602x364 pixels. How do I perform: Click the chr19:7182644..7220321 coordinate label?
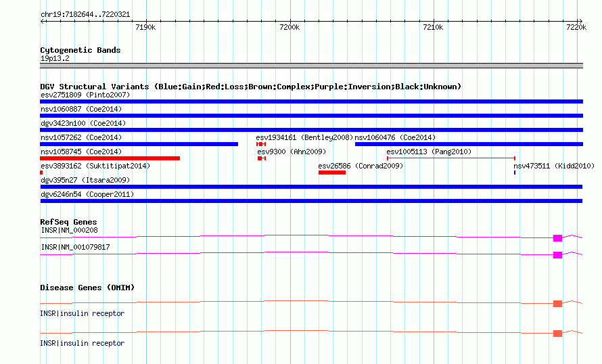85,14
